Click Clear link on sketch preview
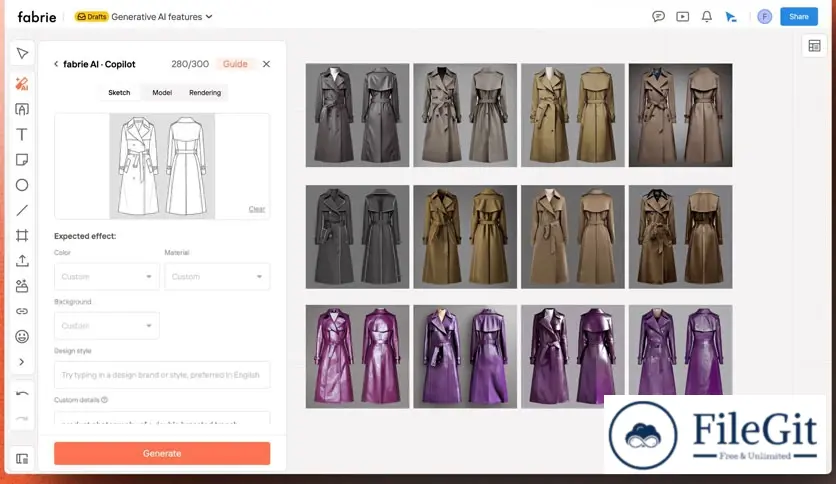 [256, 209]
